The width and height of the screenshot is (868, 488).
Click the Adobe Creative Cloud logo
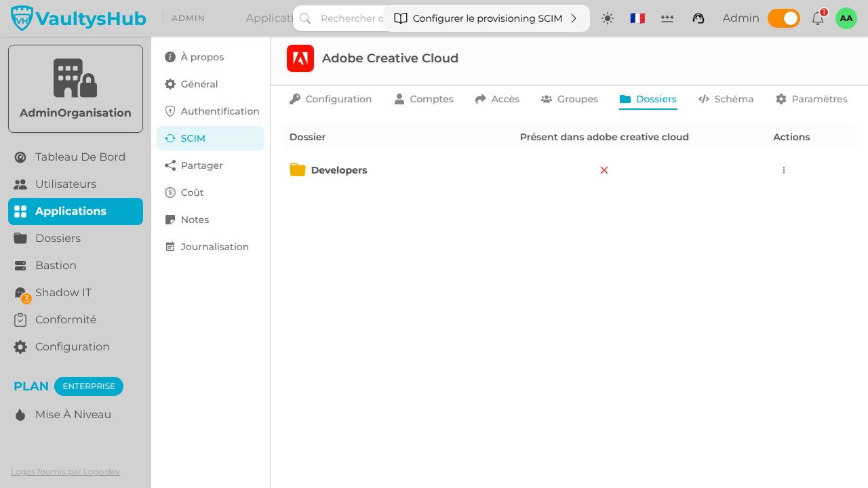(x=300, y=58)
